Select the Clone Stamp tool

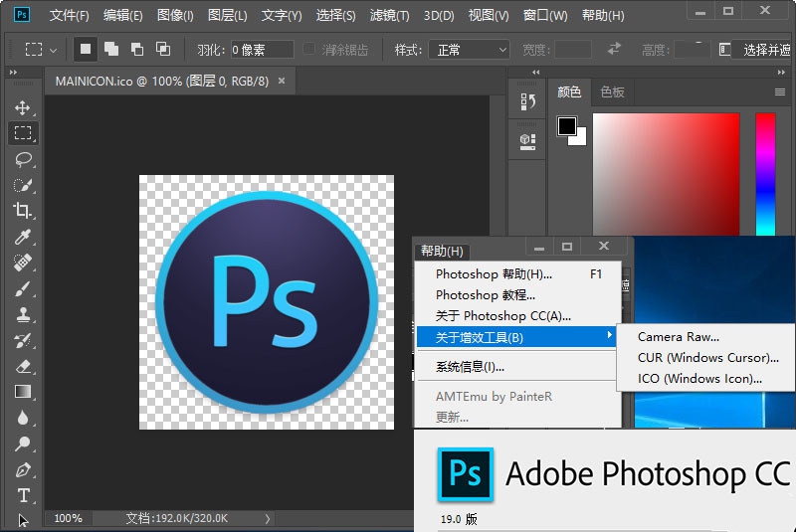(22, 314)
